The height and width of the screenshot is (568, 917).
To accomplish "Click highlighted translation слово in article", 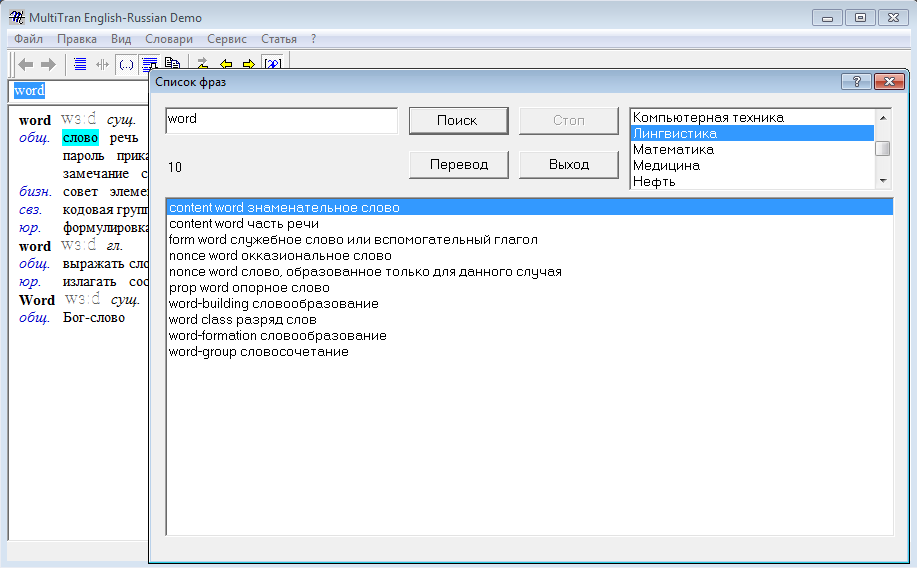I will click(80, 138).
